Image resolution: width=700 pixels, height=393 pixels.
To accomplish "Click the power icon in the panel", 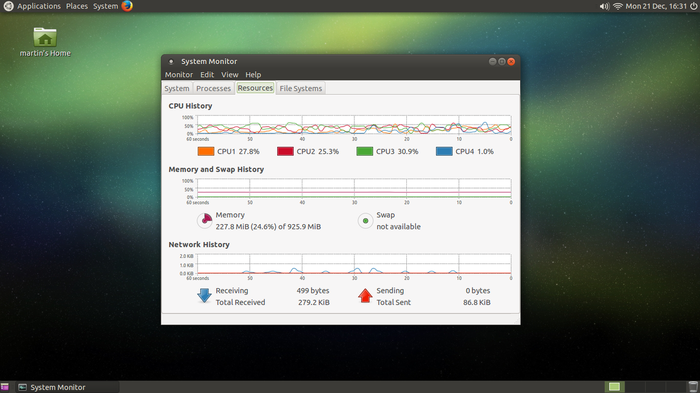I will click(x=694, y=6).
